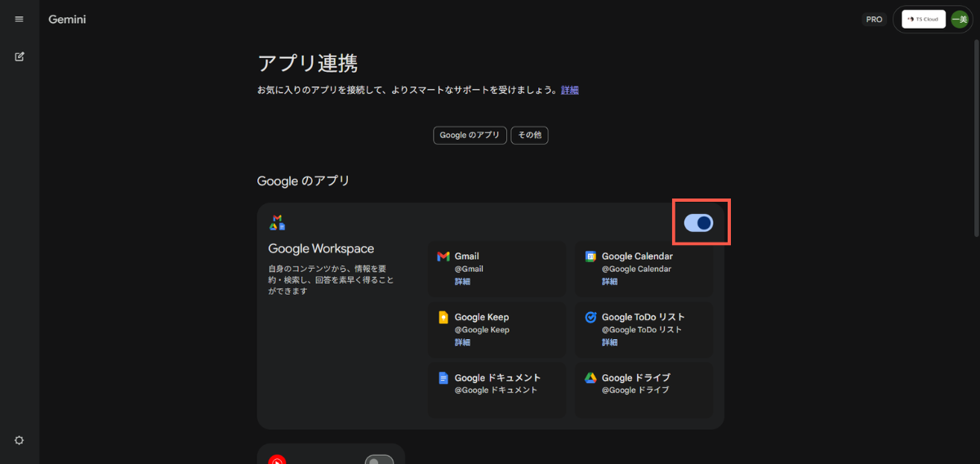Click the Google Keep icon
980x464 pixels.
[443, 318]
